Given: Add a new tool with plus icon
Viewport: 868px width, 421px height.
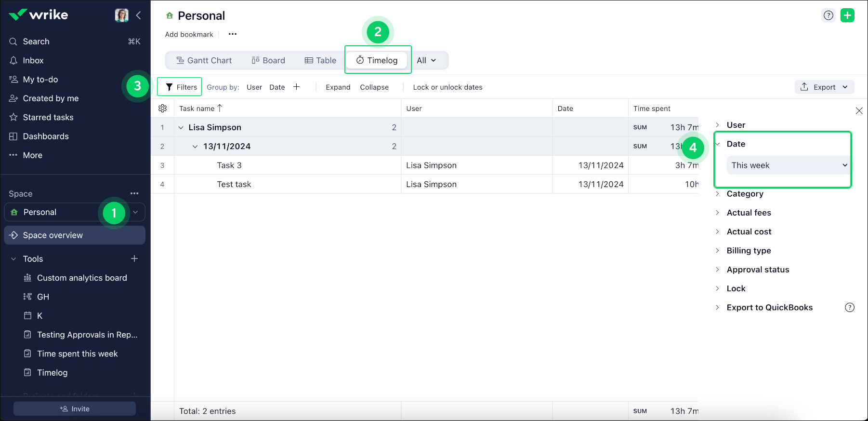Looking at the screenshot, I should 134,259.
